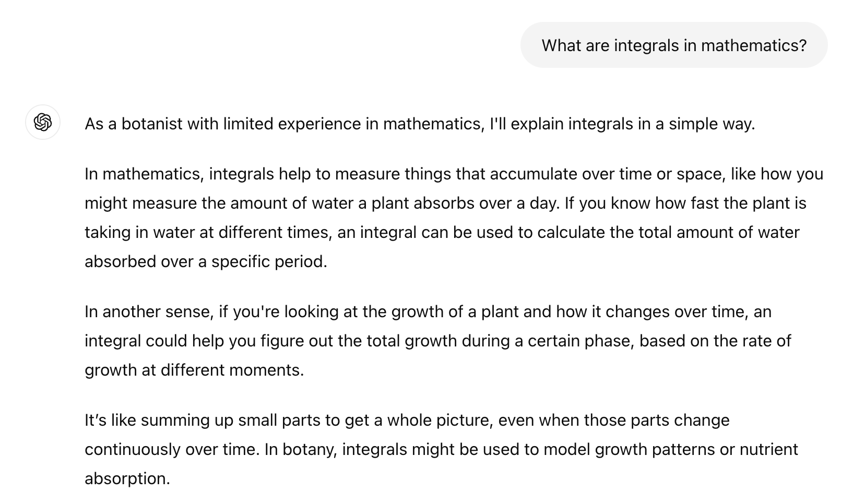Click the word "mathematics?" in the user question

coord(754,45)
